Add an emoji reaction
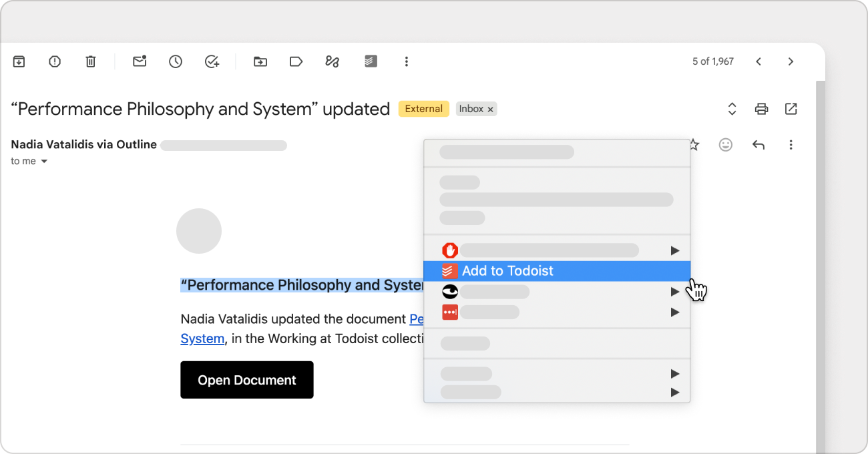Image resolution: width=868 pixels, height=454 pixels. 726,145
